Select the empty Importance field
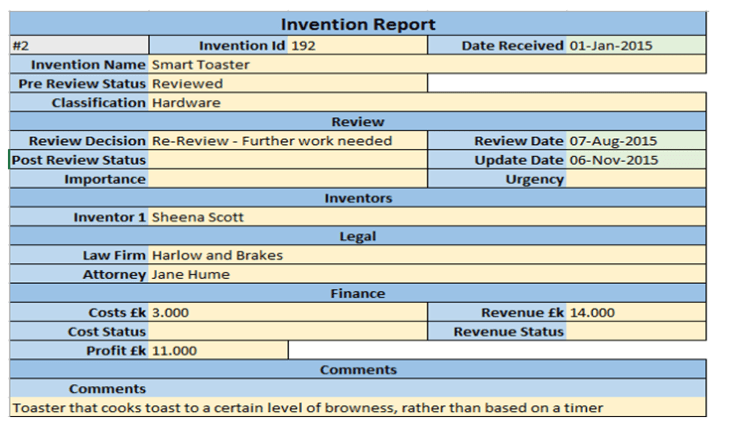This screenshot has width=730, height=426. pyautogui.click(x=287, y=179)
